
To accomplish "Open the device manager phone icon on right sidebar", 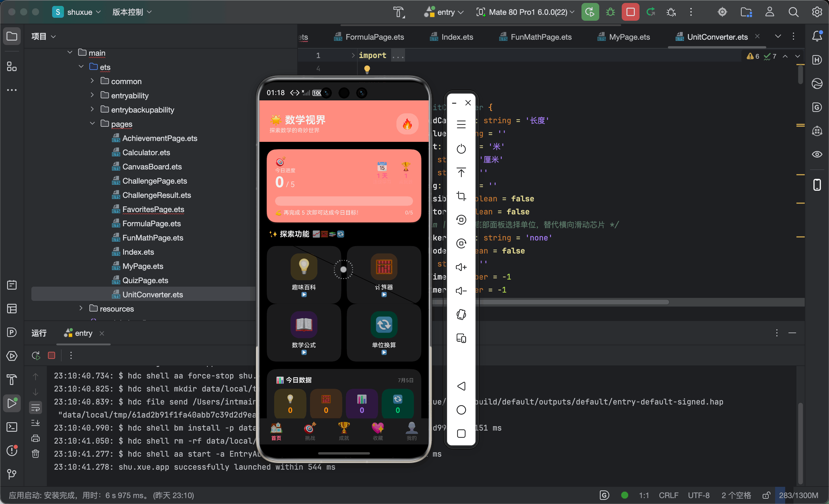I will coord(817,185).
